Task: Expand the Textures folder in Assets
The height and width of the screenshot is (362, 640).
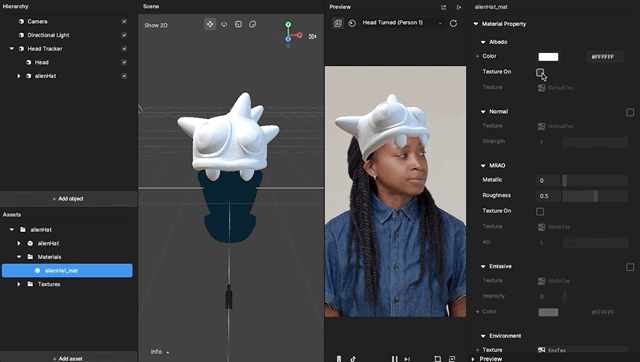Action: pos(18,284)
